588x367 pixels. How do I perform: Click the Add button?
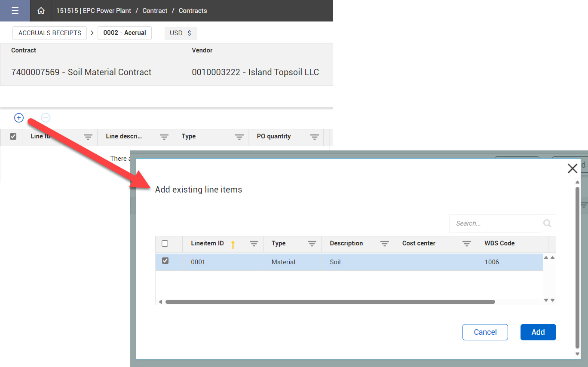point(538,332)
